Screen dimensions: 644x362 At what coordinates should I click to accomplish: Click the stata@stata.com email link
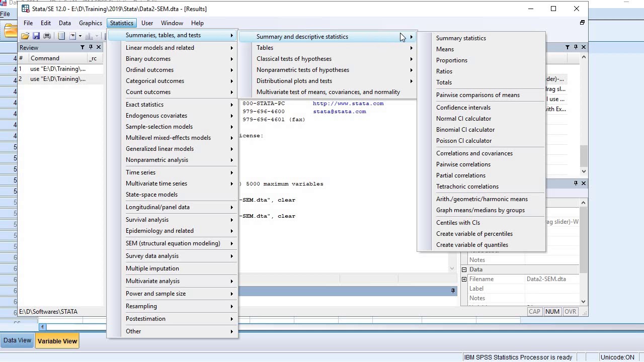(x=340, y=112)
